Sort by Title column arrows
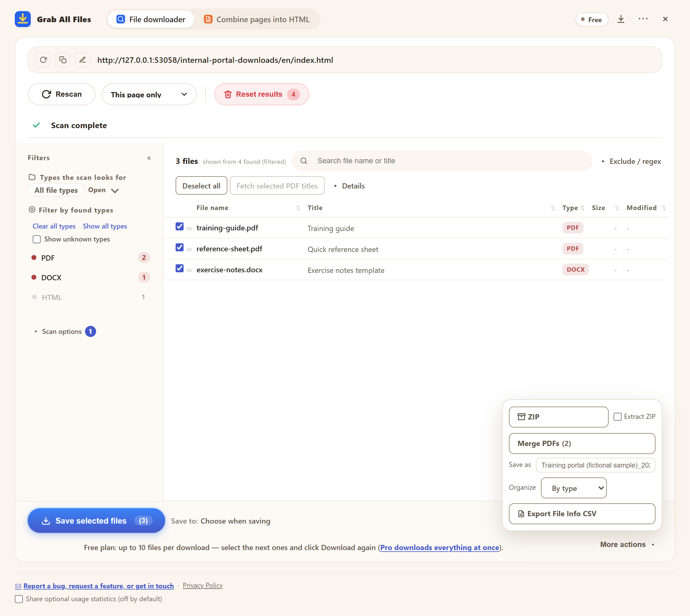Viewport: 690px width, 616px height. click(x=553, y=208)
